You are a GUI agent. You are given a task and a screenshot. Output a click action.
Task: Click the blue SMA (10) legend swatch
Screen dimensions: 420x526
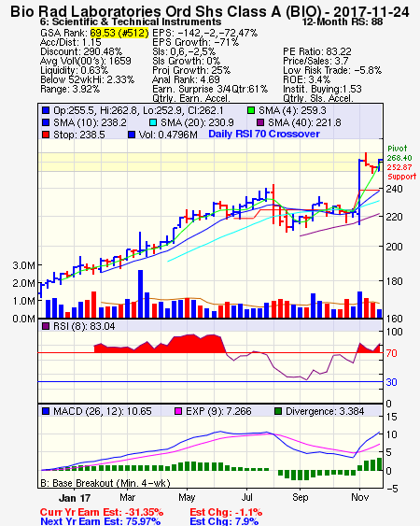coord(46,122)
